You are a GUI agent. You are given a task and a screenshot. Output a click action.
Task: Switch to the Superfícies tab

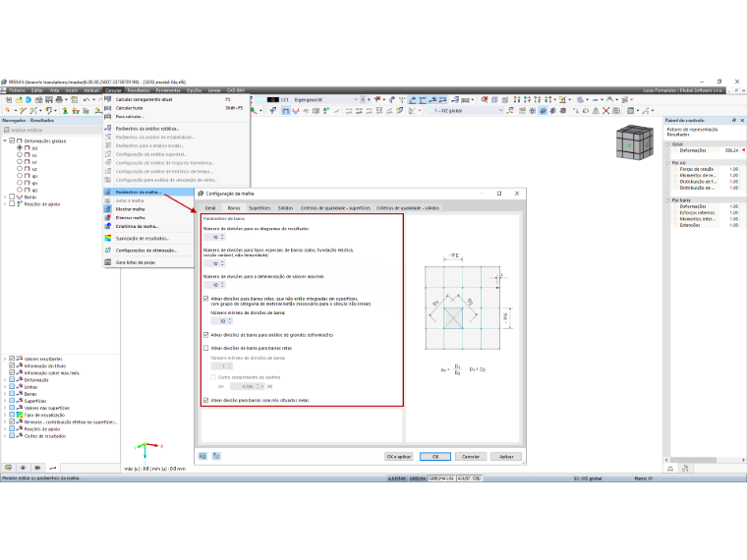[x=259, y=208]
